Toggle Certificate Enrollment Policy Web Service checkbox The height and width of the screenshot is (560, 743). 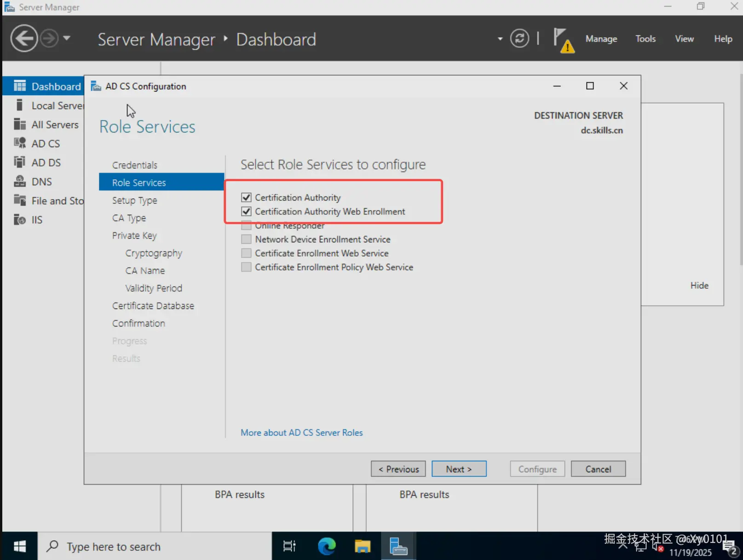click(246, 267)
